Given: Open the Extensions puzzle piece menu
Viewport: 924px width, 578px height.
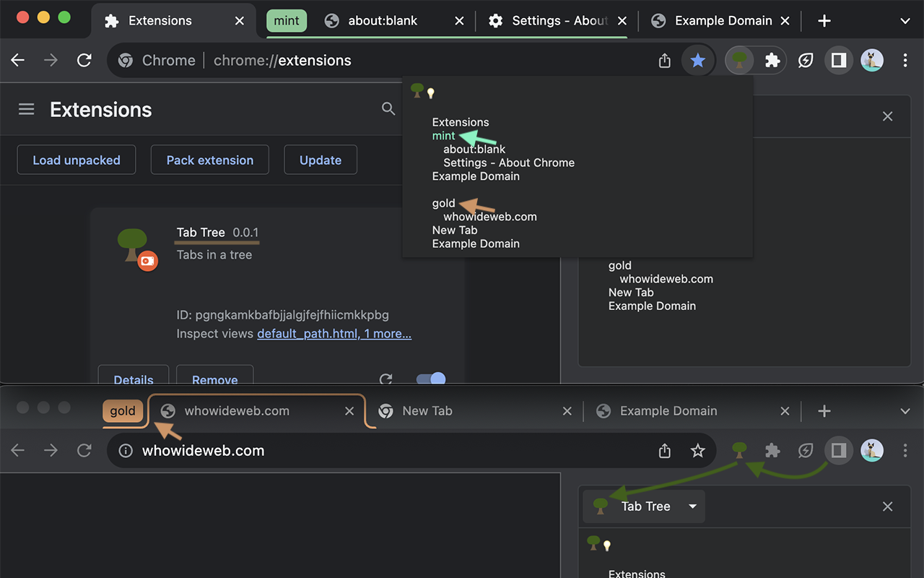Looking at the screenshot, I should click(x=772, y=60).
